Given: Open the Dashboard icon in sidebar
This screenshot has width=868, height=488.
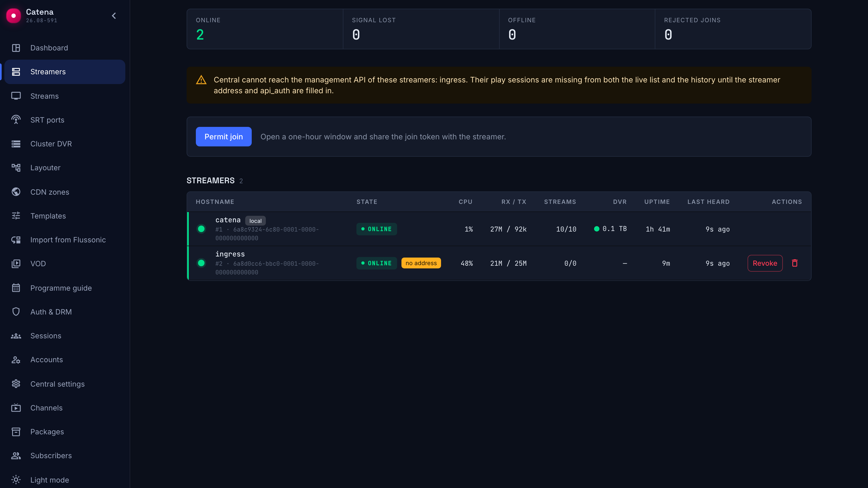Looking at the screenshot, I should click(16, 48).
